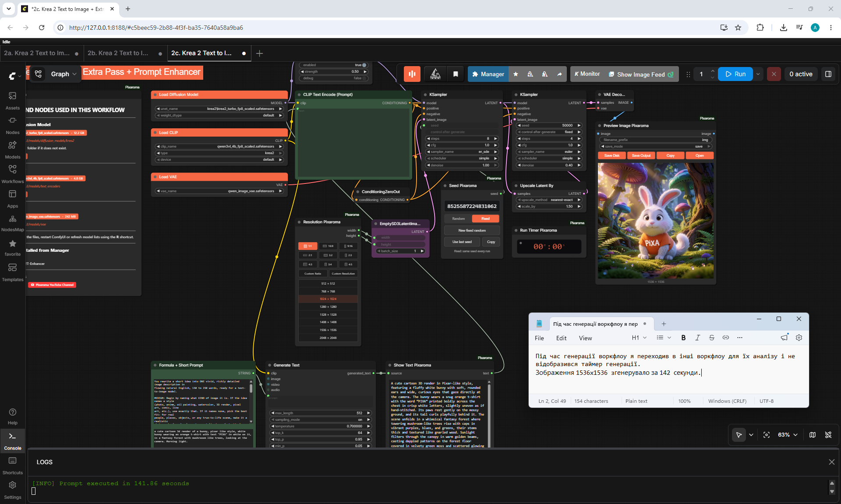Click Italic in Notepad toolbar
This screenshot has width=841, height=504.
[x=697, y=338]
